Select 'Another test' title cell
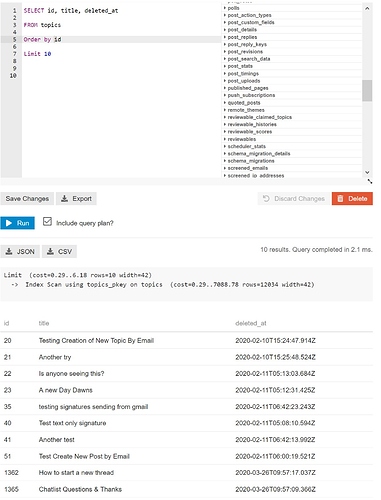381x500 pixels. tap(57, 440)
